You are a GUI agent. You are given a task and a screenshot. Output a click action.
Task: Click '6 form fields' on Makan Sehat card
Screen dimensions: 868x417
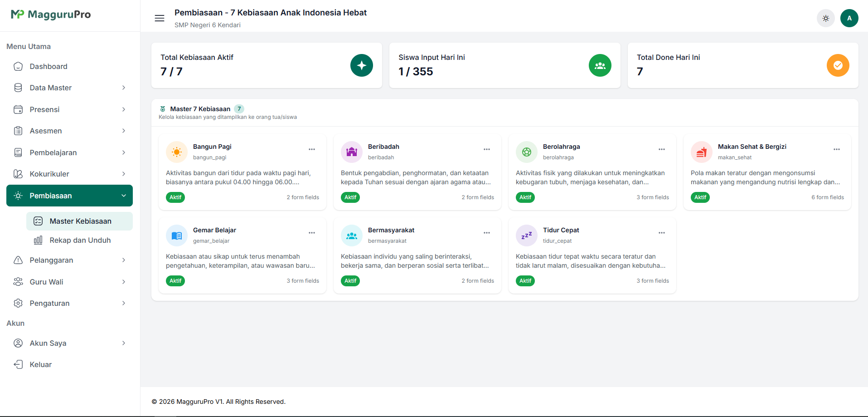828,197
